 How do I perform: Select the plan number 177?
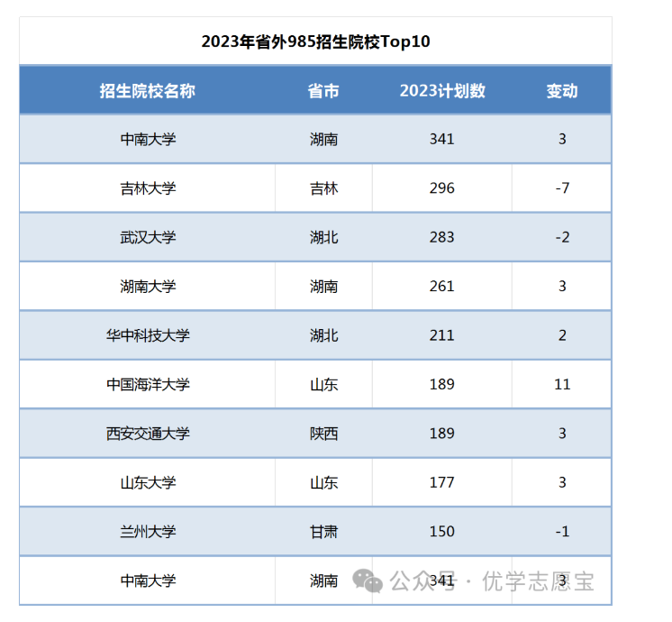(x=442, y=482)
